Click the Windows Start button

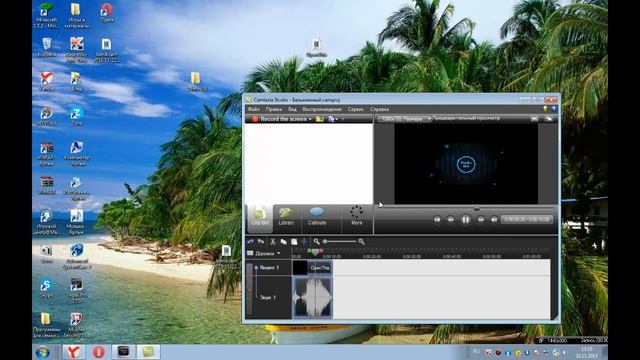pos(43,352)
